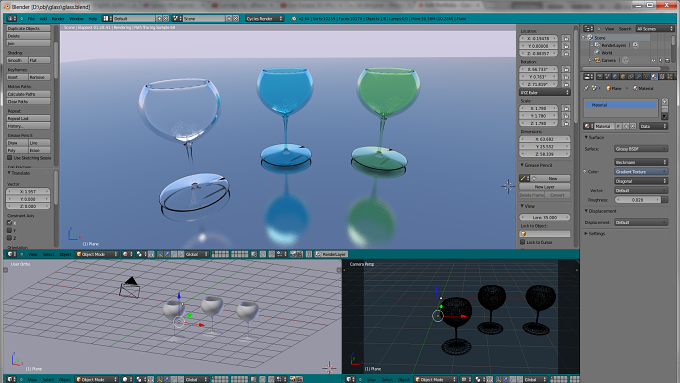Open the Diagonal gradient type dropdown
This screenshot has height=383, width=680.
click(641, 181)
